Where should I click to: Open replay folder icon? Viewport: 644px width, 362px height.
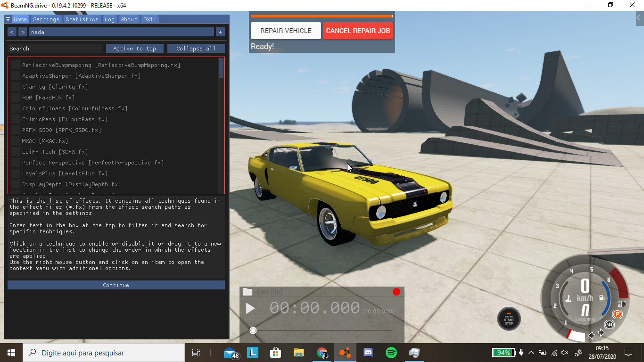point(248,292)
